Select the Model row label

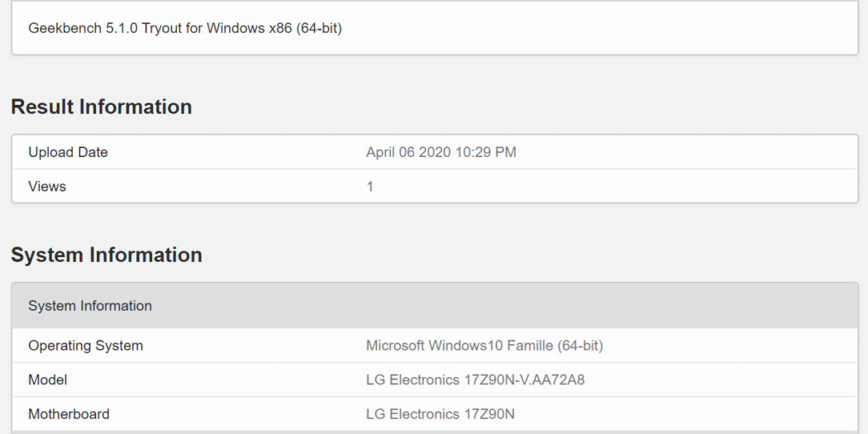47,380
